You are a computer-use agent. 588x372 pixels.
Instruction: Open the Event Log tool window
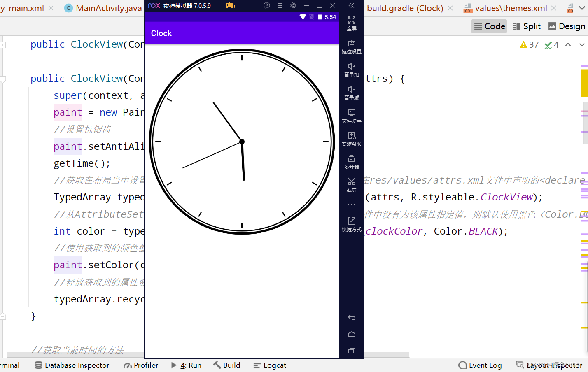[480, 365]
